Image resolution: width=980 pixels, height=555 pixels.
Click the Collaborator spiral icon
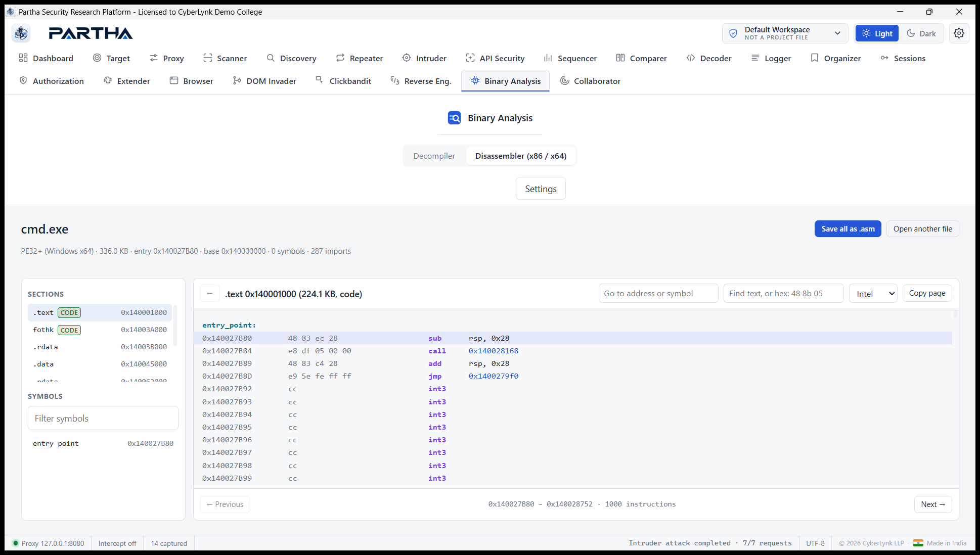coord(565,80)
